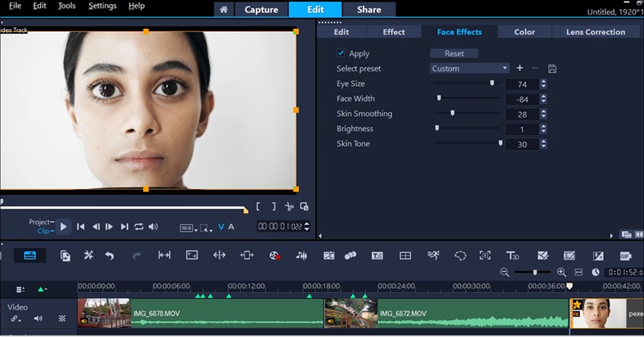Switch to the storyboard/timeline view button

(x=30, y=255)
